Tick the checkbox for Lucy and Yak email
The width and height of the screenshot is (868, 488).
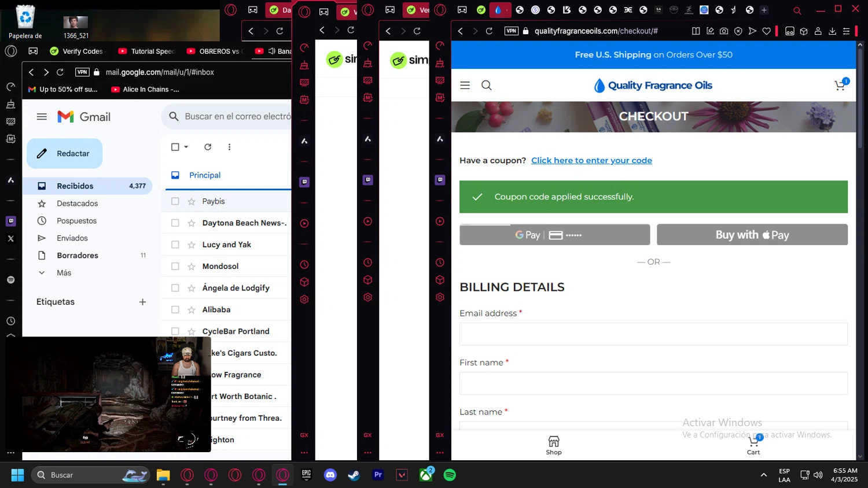pyautogui.click(x=175, y=245)
